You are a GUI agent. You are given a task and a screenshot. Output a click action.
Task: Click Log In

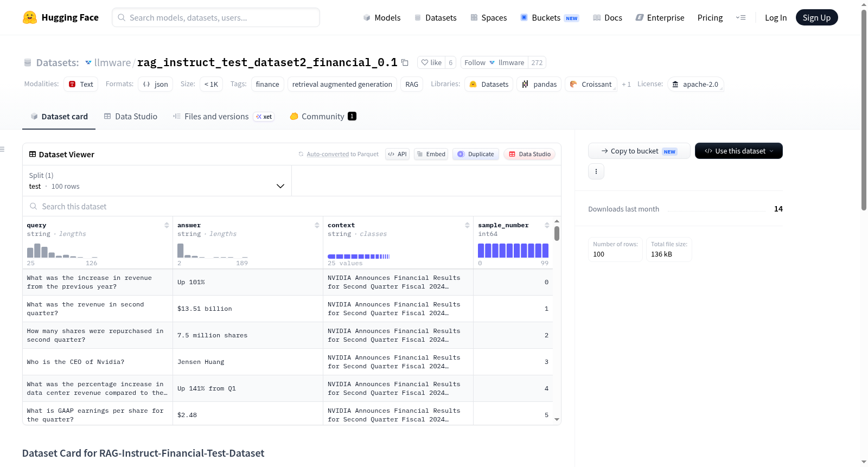(x=776, y=17)
